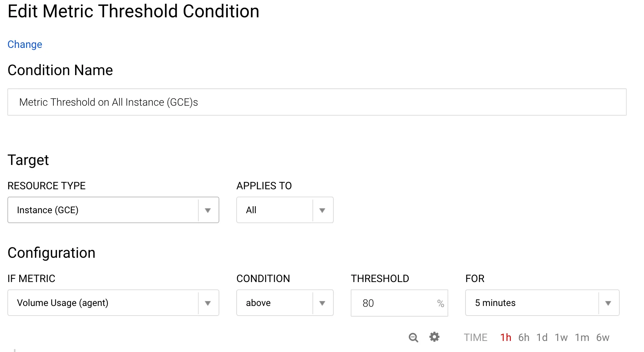Click the 5 minutes dropdown arrow
The image size is (644, 352).
point(608,303)
